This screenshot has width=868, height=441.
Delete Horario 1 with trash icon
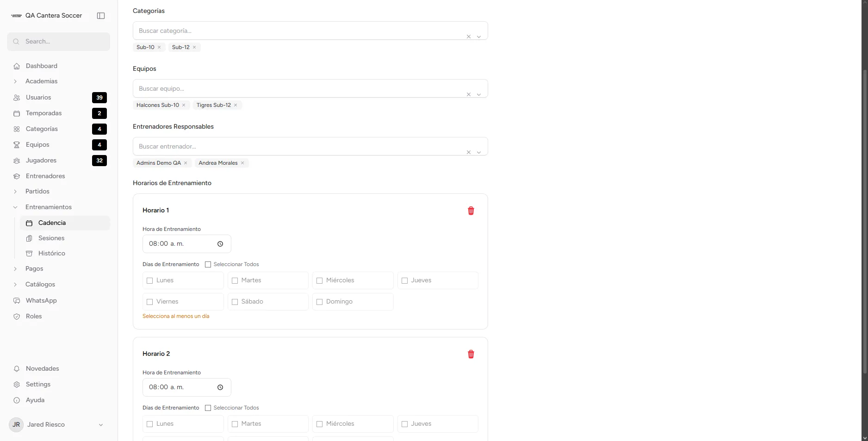[471, 211]
